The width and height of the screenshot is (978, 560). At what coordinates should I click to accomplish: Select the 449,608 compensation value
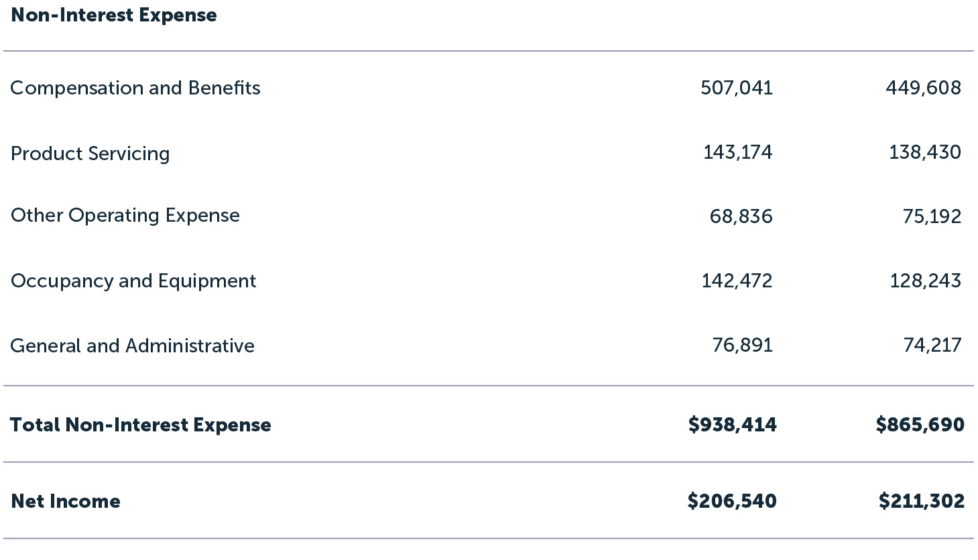coord(923,88)
